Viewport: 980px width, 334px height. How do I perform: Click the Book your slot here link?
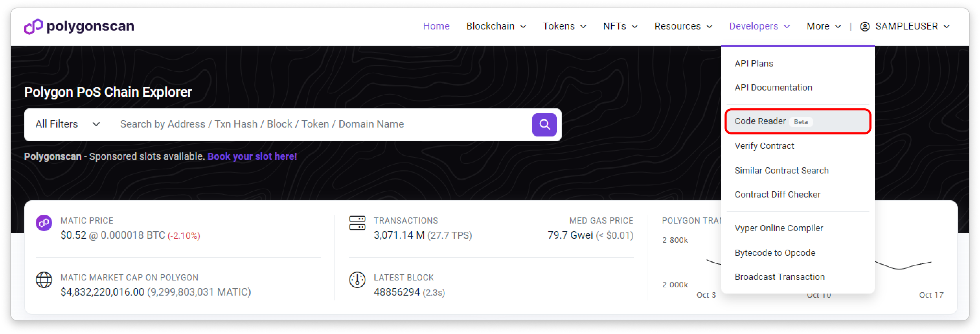252,157
